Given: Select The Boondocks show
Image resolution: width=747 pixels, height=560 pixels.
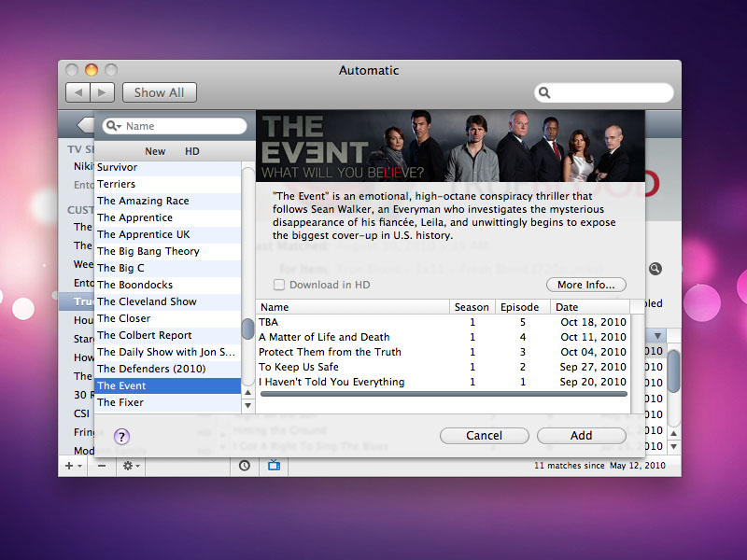Looking at the screenshot, I should click(168, 285).
